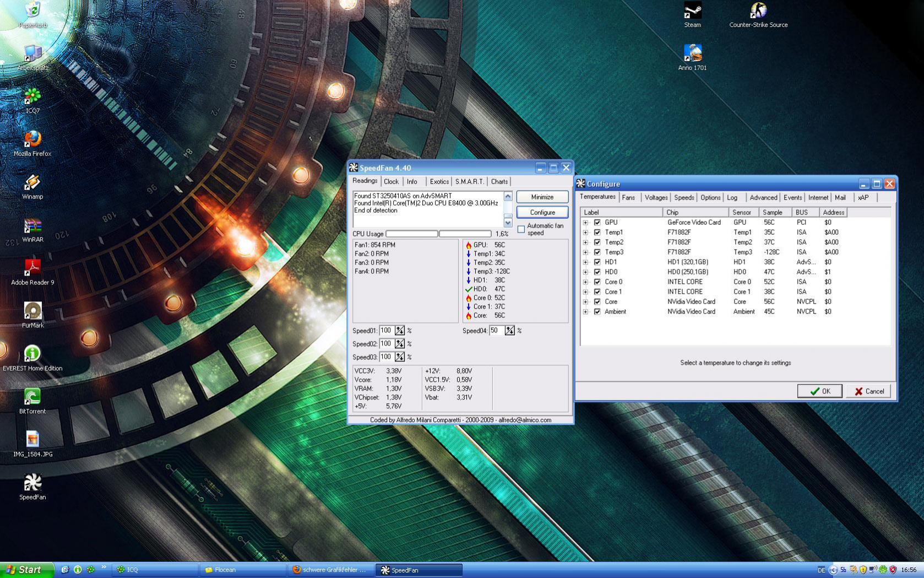
Task: Switch to the S.M.A.R.T. tab
Action: [469, 182]
